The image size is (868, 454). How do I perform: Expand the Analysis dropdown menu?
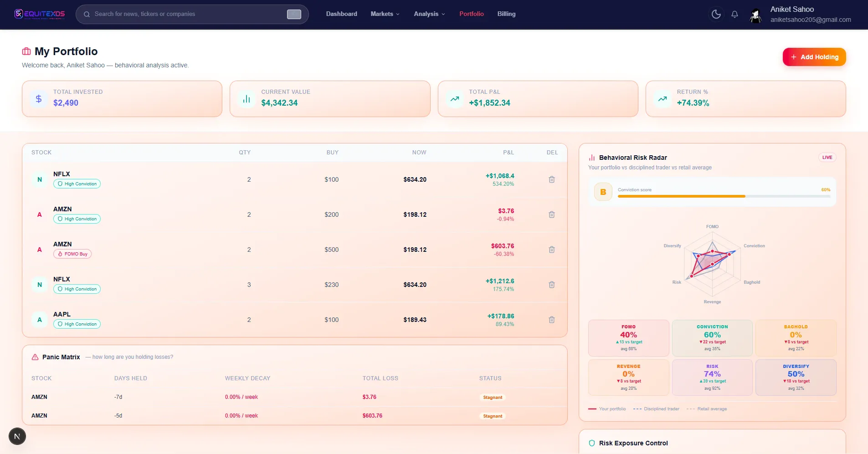pos(429,14)
